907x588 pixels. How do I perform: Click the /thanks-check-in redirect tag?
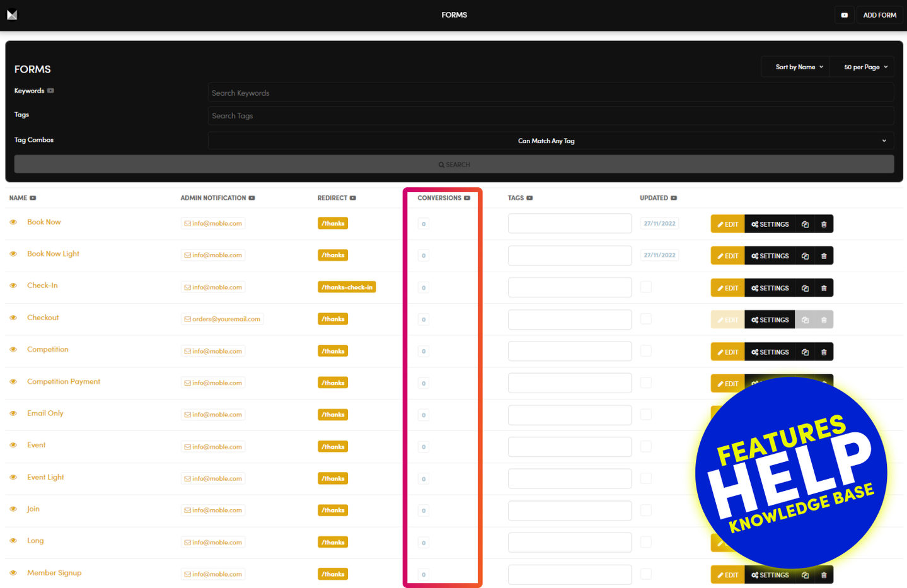347,287
